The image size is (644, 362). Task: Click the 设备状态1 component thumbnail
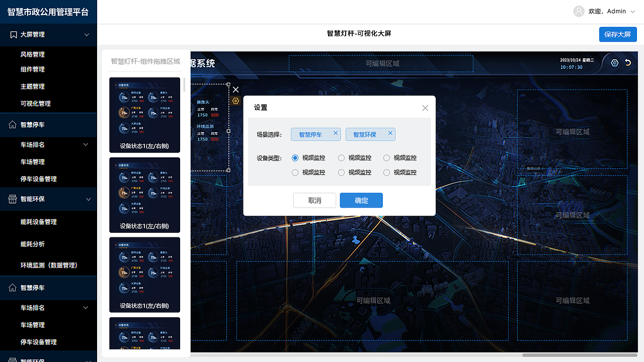point(144,115)
